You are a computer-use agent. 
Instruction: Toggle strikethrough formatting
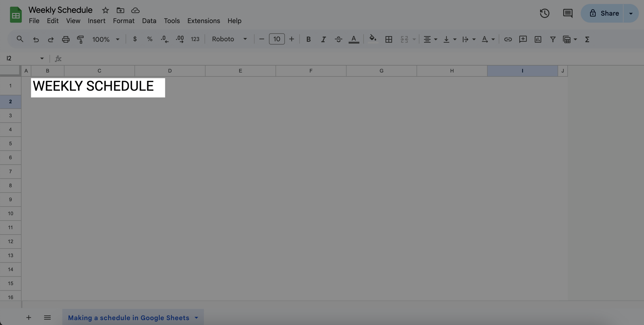(x=338, y=40)
